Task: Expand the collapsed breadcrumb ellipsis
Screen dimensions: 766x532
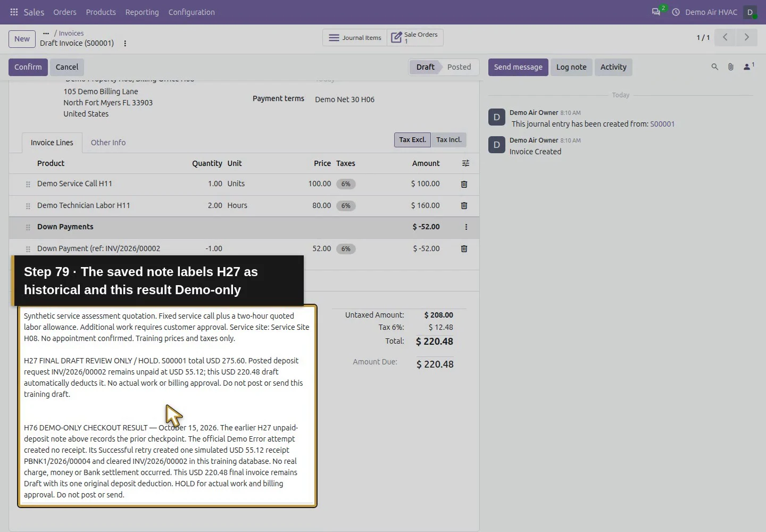Action: (x=46, y=33)
